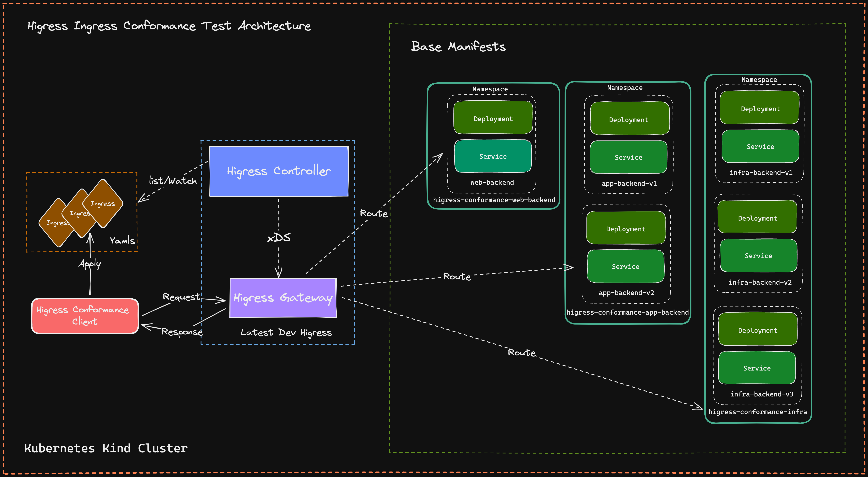Click the Kubernetes Kind Cluster label
Image resolution: width=868 pixels, height=477 pixels.
[x=106, y=448]
